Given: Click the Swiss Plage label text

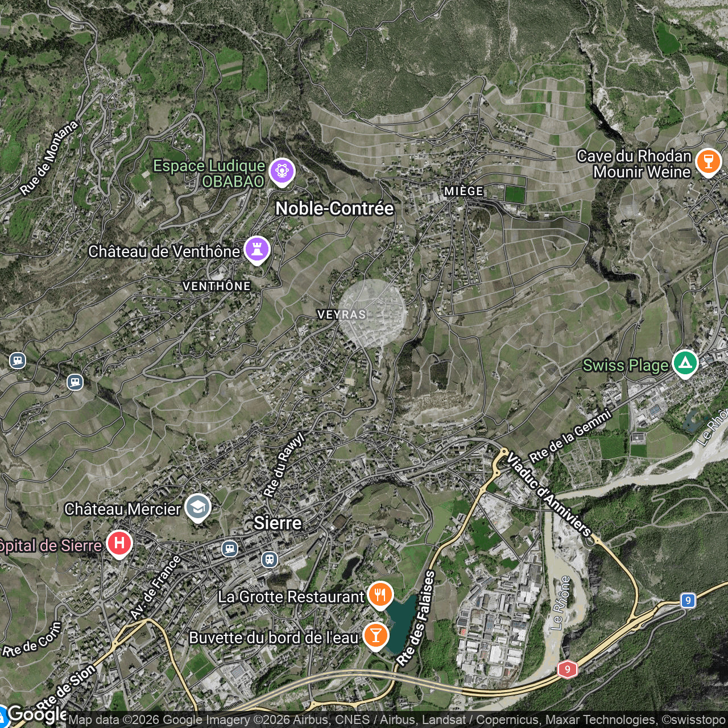Looking at the screenshot, I should pos(625,365).
